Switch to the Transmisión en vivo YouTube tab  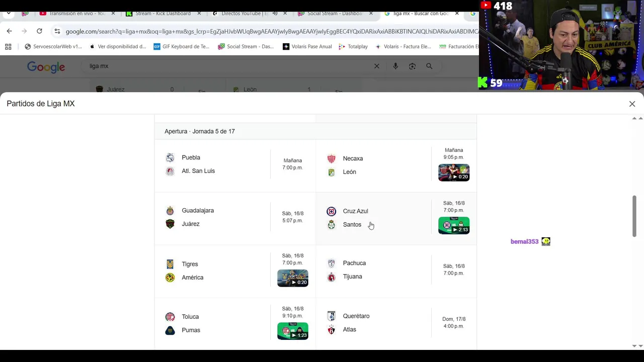click(77, 14)
